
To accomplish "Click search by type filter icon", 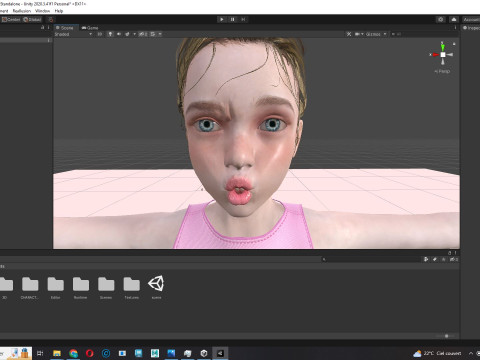I will pos(426,259).
